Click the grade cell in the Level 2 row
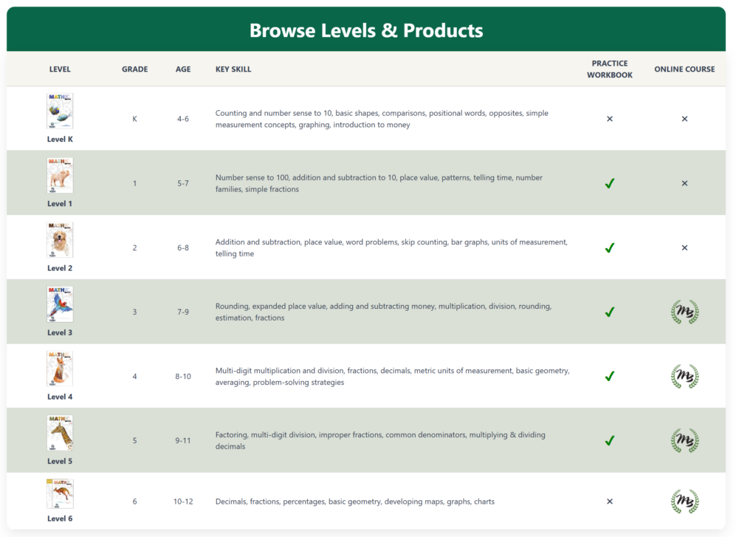 pos(134,247)
